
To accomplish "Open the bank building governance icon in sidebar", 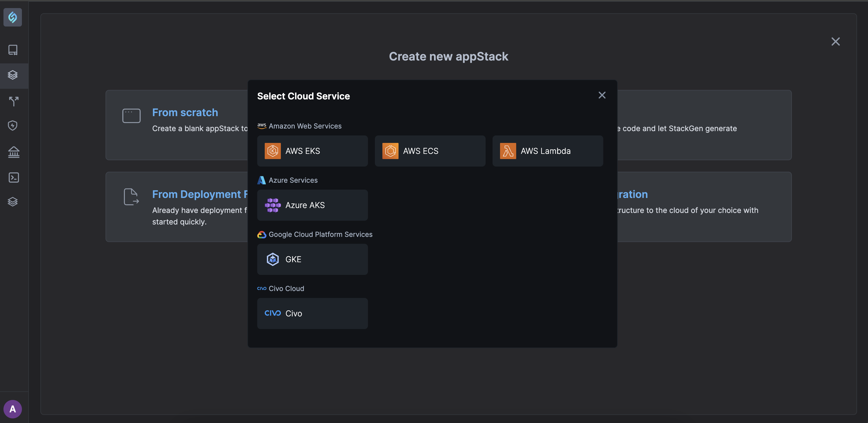I will [x=14, y=152].
